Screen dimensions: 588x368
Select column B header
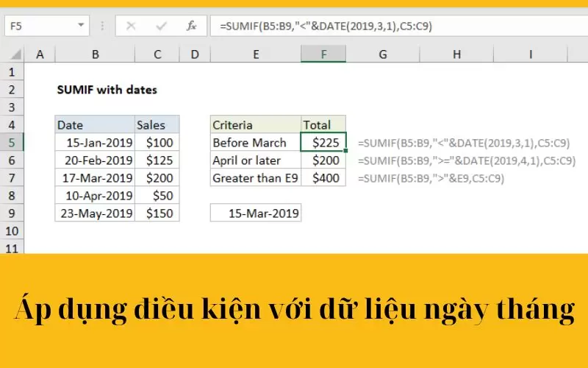[x=96, y=54]
